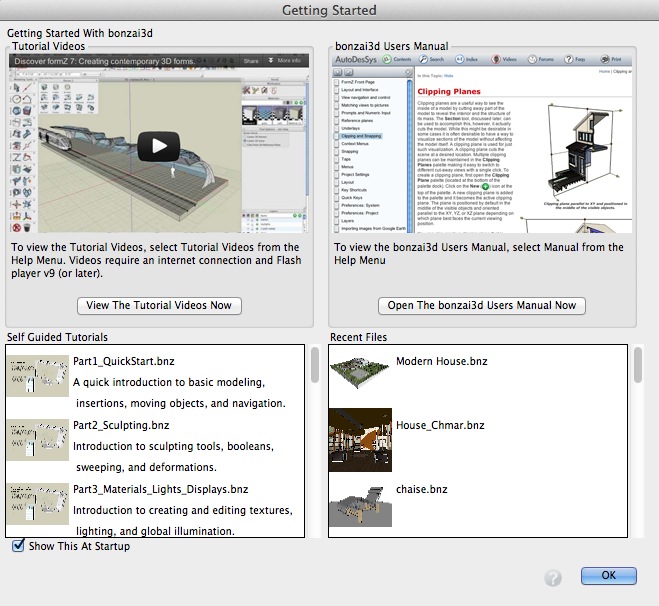Screen dimensions: 659x606
Task: Click the Modern House.bnz file name
Action: click(442, 361)
